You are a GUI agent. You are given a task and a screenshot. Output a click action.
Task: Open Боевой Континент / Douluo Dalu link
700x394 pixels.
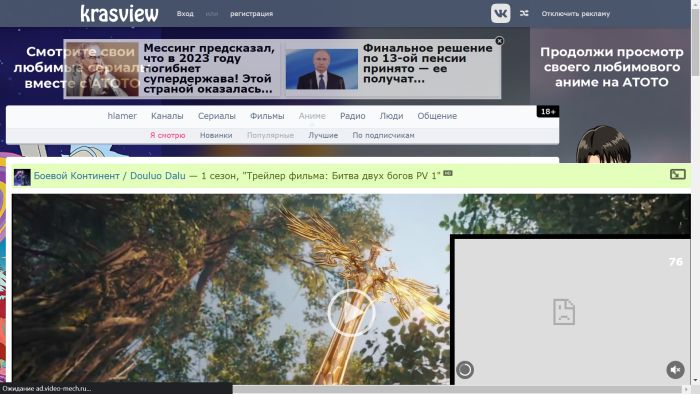[109, 176]
